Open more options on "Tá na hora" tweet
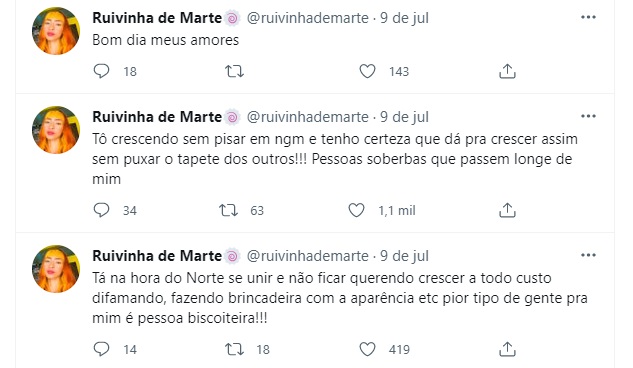This screenshot has width=633, height=368. click(x=588, y=255)
